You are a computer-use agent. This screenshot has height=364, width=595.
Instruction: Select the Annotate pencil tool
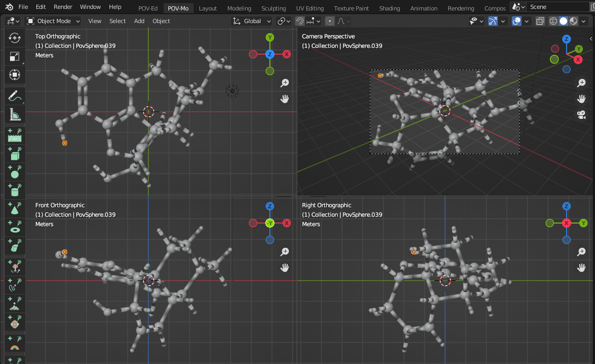(15, 96)
